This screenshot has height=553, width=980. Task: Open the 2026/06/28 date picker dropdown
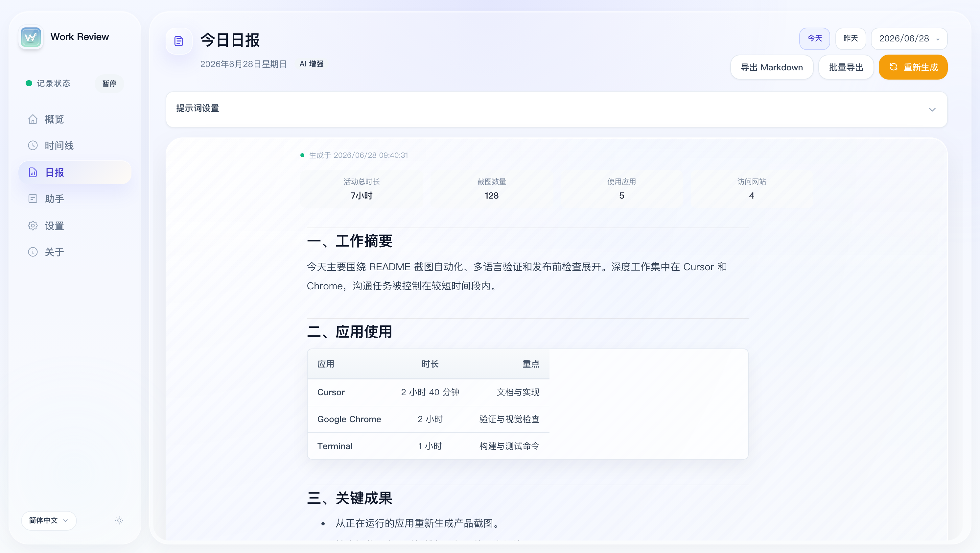(x=909, y=38)
